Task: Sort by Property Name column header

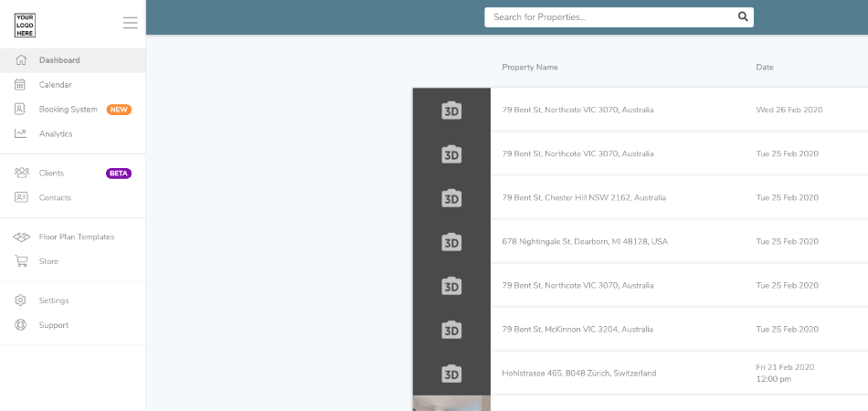Action: (530, 68)
